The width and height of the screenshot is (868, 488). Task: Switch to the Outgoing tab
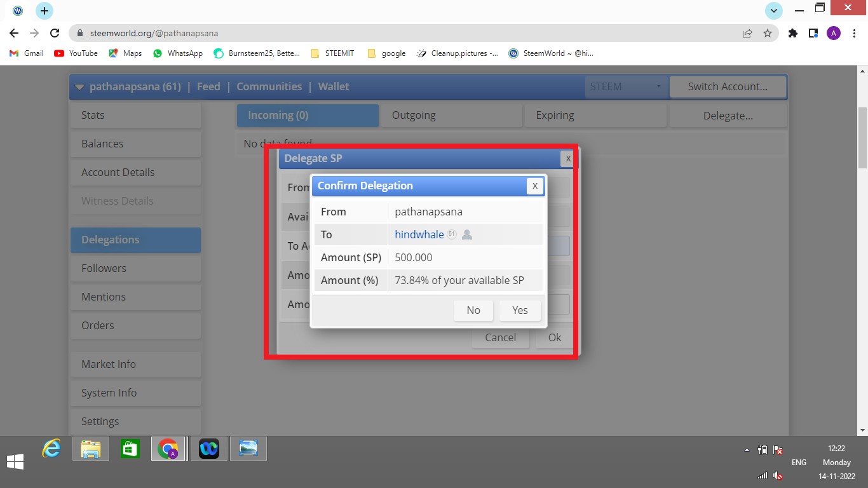[414, 115]
